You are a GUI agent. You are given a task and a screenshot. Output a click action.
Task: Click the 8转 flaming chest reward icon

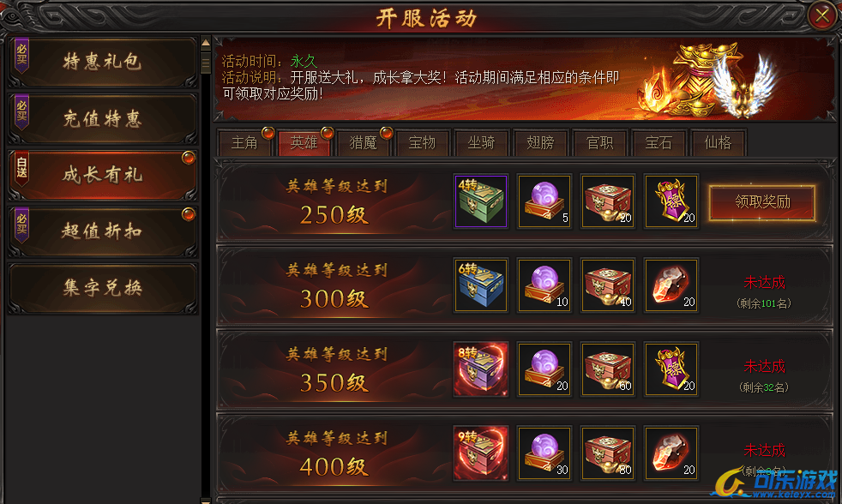(481, 369)
